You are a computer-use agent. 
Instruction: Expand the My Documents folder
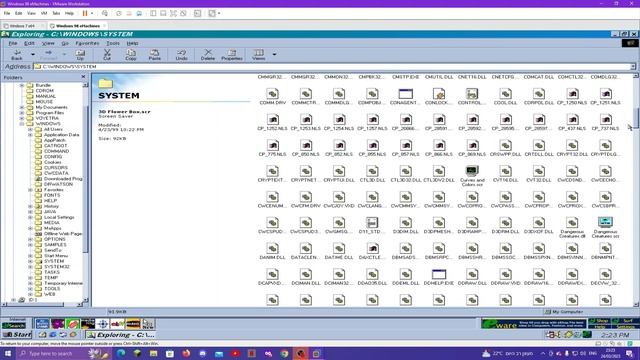pyautogui.click(x=22, y=107)
